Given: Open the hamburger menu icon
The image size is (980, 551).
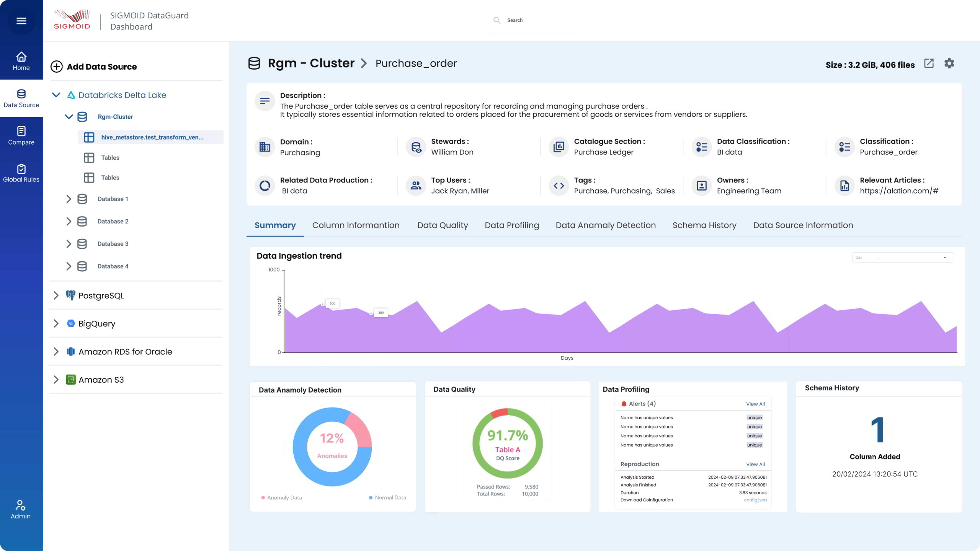Looking at the screenshot, I should coord(21,21).
